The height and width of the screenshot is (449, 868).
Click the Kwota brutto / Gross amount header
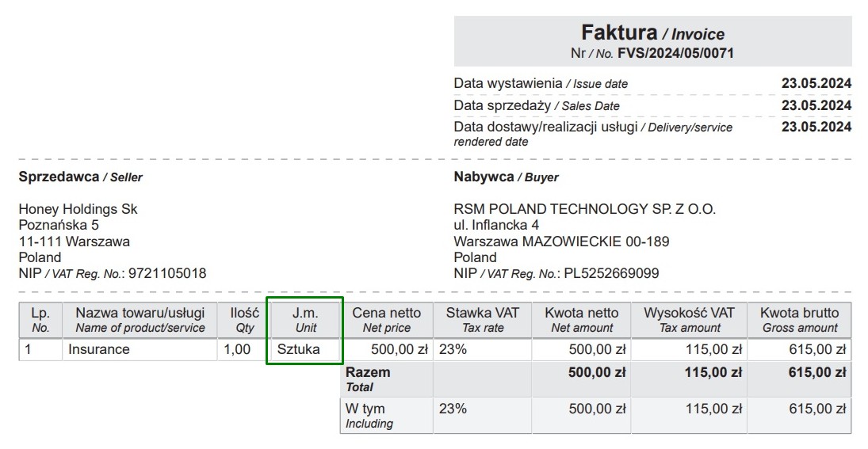click(799, 319)
